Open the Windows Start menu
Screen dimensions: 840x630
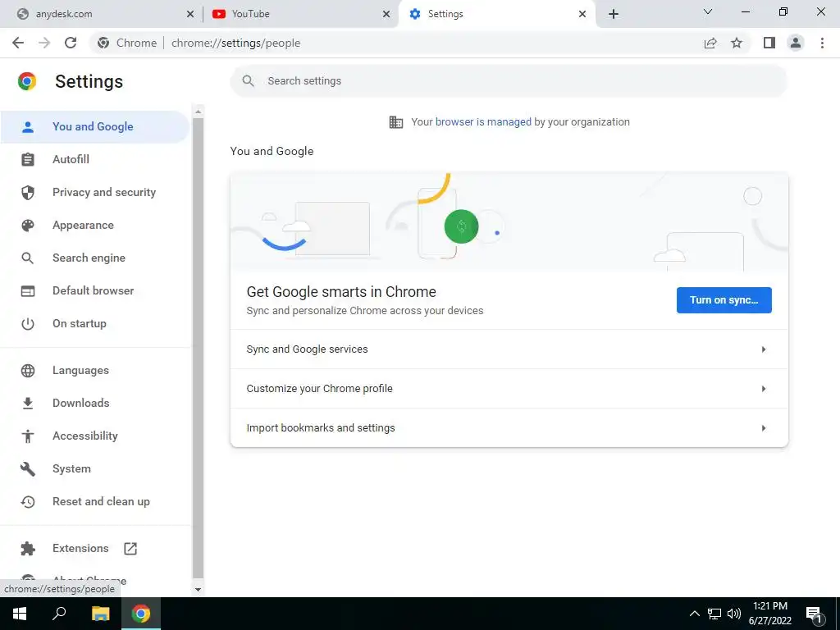pyautogui.click(x=20, y=614)
